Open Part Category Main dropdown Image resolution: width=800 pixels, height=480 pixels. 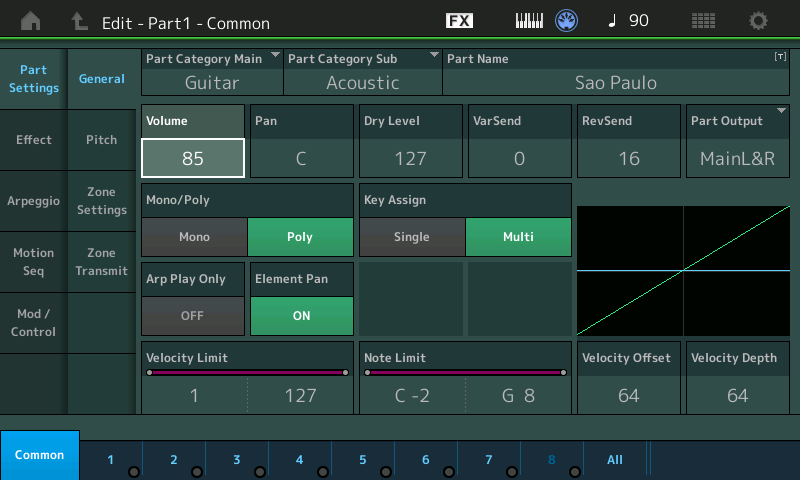pos(212,72)
